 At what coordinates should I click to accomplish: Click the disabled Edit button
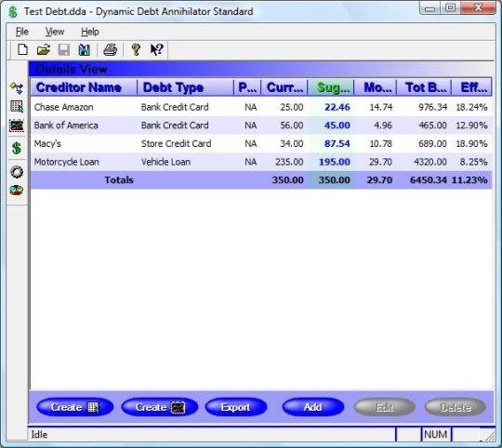pyautogui.click(x=385, y=407)
